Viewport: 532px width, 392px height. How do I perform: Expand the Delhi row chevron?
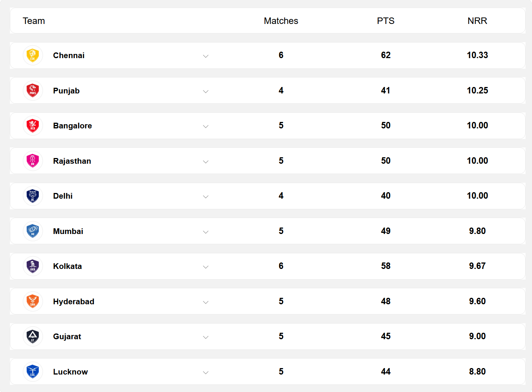tap(206, 197)
